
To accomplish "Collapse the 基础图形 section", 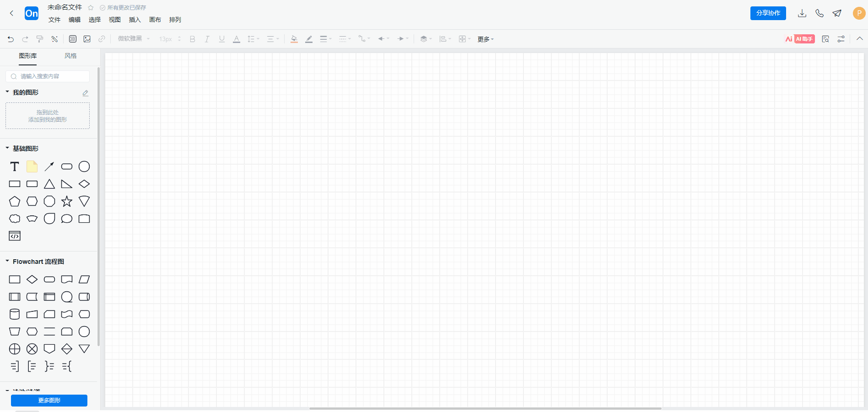I will point(7,148).
